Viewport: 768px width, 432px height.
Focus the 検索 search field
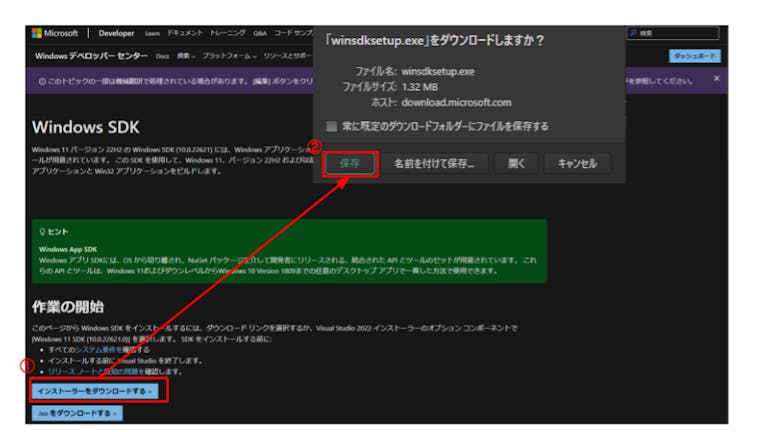[673, 33]
